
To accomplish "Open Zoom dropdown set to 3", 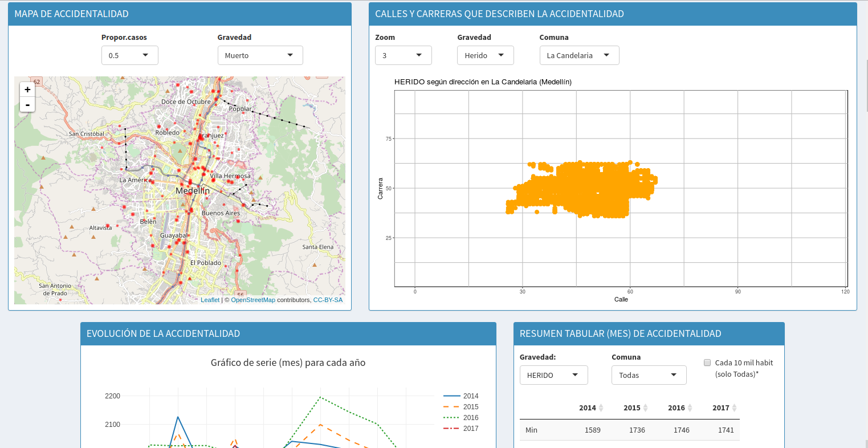I will (403, 55).
